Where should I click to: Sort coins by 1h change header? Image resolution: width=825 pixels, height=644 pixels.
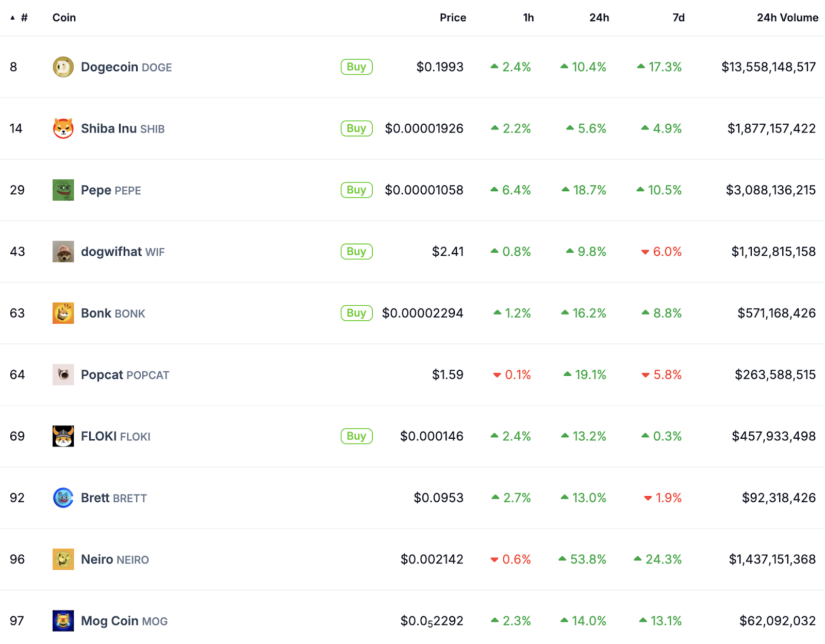pyautogui.click(x=528, y=18)
